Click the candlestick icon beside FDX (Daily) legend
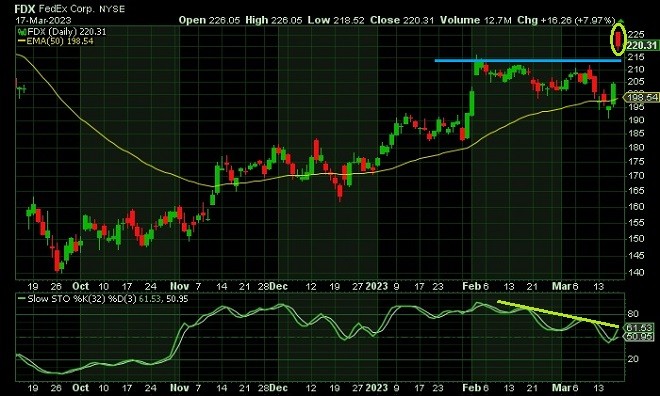The image size is (660, 396). (22, 32)
